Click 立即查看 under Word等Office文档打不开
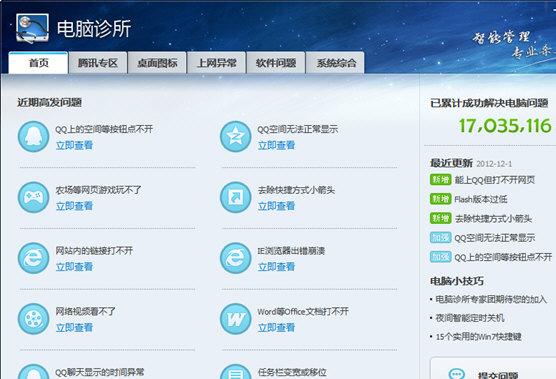The width and height of the screenshot is (556, 379). [x=276, y=328]
